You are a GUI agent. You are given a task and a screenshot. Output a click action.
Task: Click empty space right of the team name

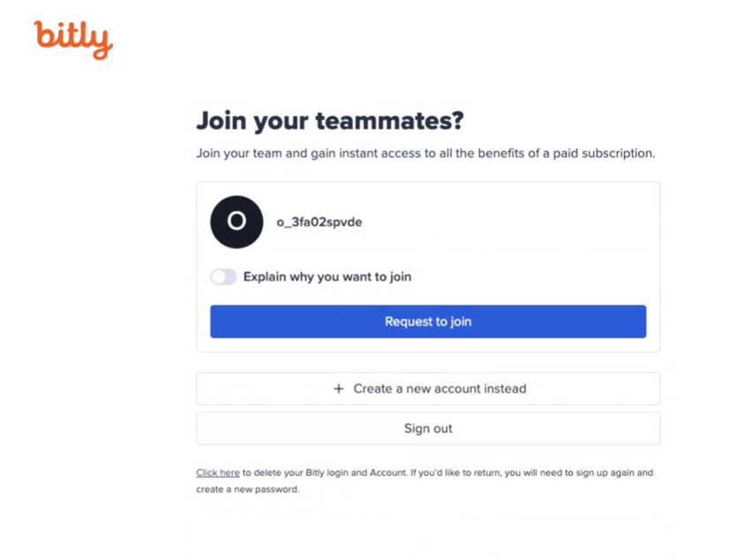click(507, 222)
